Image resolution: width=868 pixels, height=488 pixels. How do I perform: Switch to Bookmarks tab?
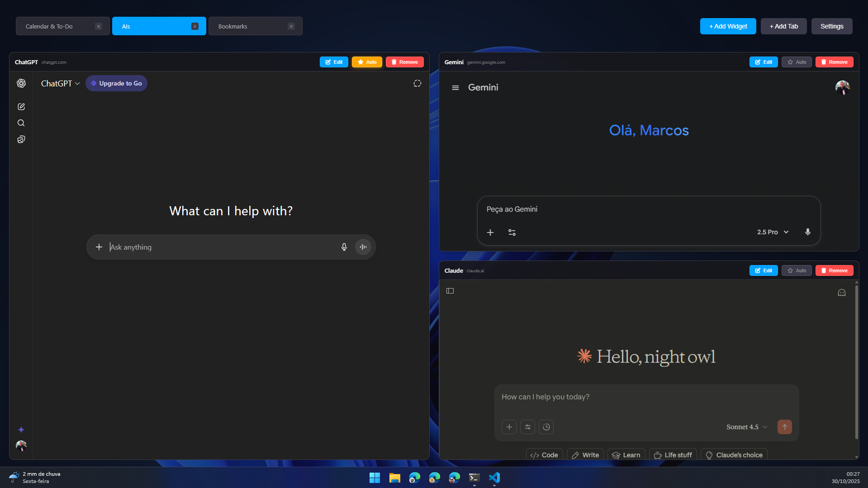click(256, 26)
